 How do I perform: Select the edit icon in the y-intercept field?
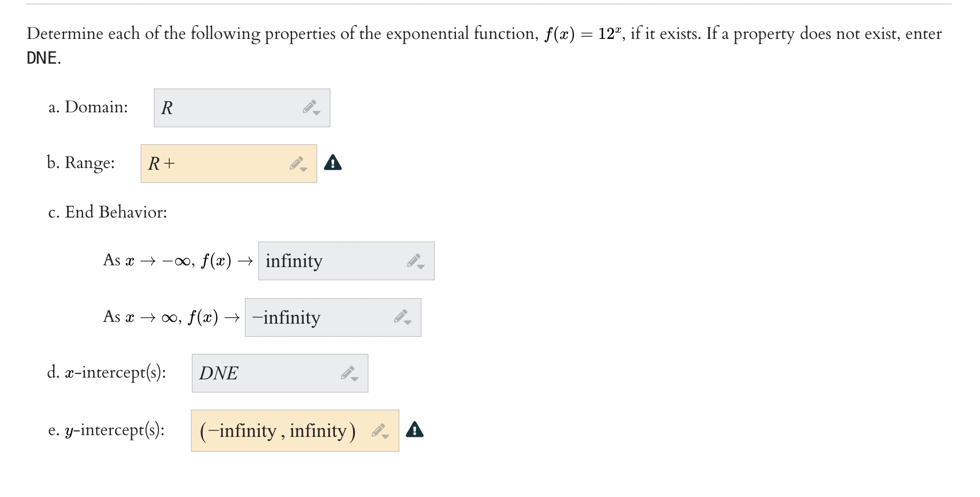coord(378,429)
